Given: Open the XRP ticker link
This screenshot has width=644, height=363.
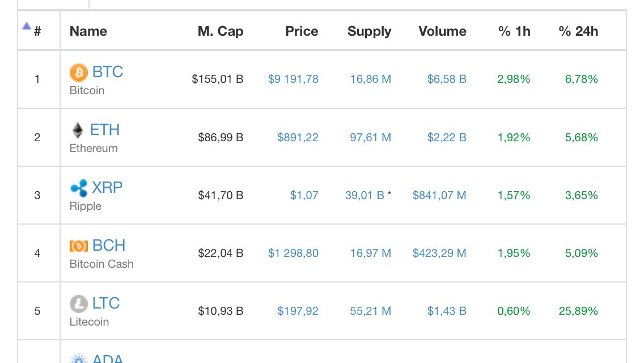Looking at the screenshot, I should coord(107,188).
